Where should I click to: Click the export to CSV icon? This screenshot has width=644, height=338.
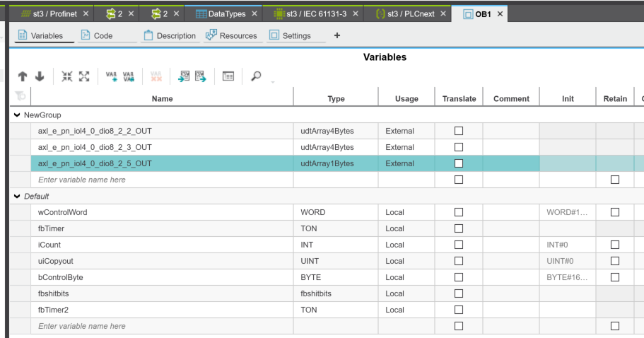[201, 76]
